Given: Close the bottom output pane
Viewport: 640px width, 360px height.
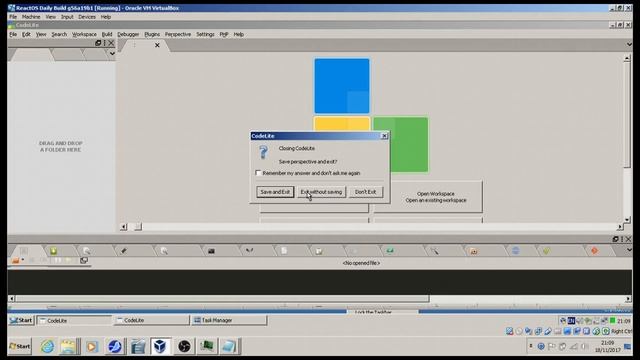Looking at the screenshot, I should pyautogui.click(x=629, y=239).
